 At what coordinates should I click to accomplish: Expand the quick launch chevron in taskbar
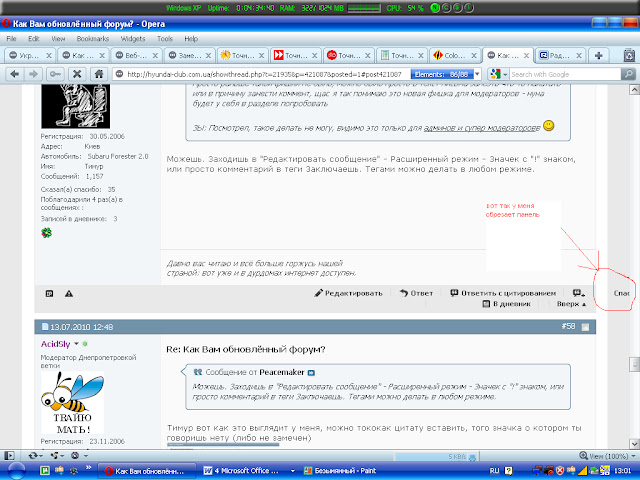[88, 468]
